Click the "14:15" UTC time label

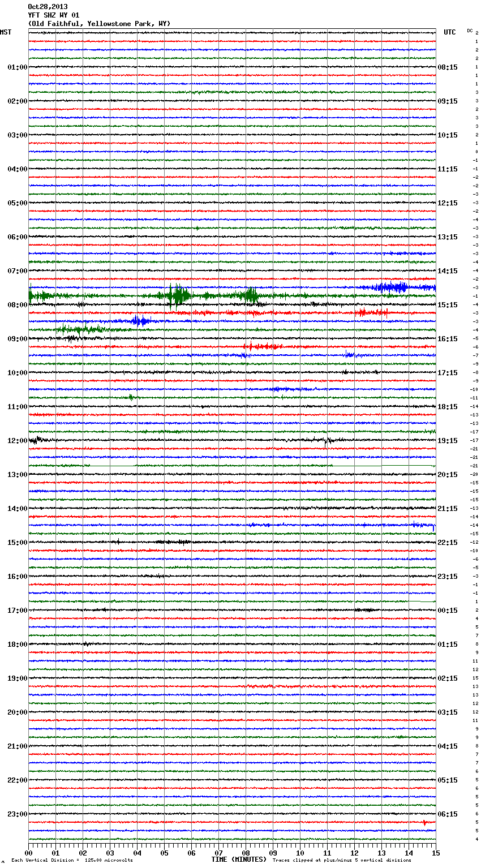coord(448,271)
